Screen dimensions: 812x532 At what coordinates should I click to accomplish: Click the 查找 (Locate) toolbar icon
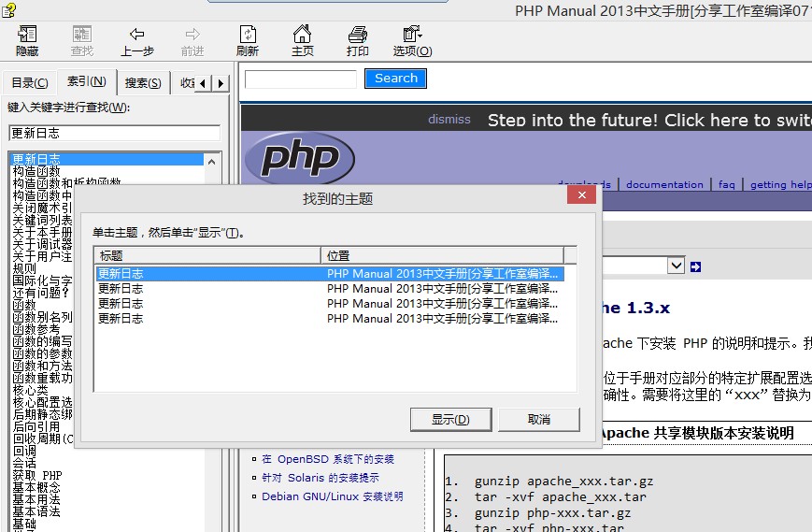tap(82, 41)
